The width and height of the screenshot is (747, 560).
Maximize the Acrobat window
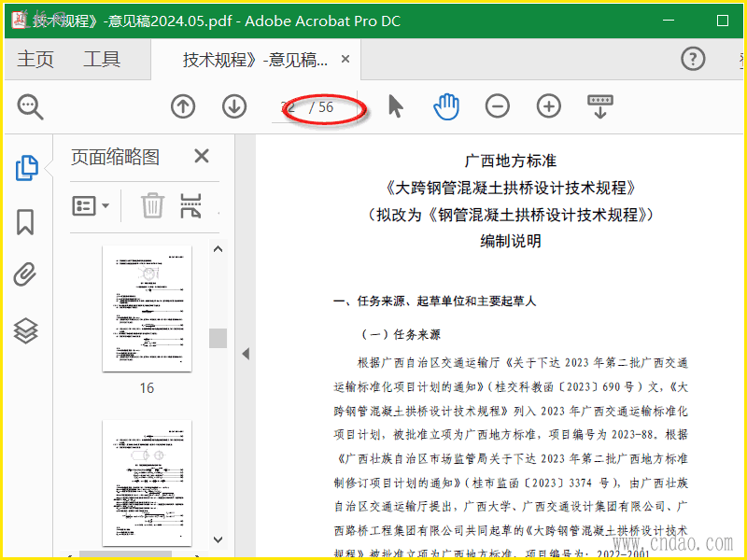(723, 21)
